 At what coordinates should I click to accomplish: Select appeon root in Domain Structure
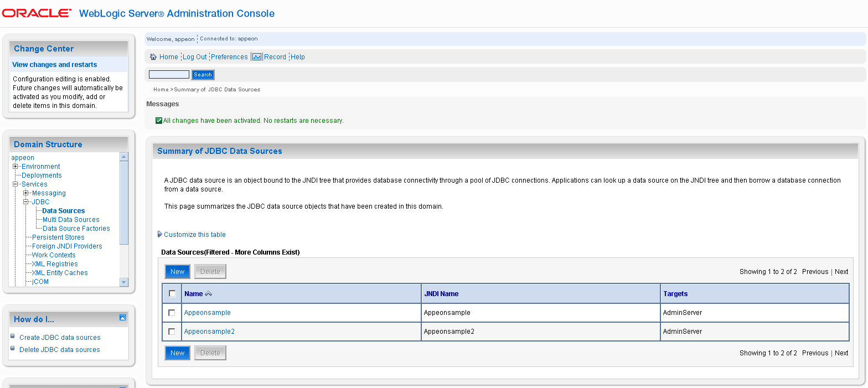[x=23, y=158]
